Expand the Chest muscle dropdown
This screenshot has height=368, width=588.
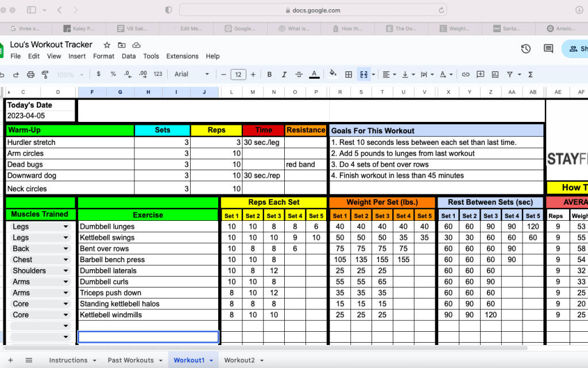pos(65,260)
